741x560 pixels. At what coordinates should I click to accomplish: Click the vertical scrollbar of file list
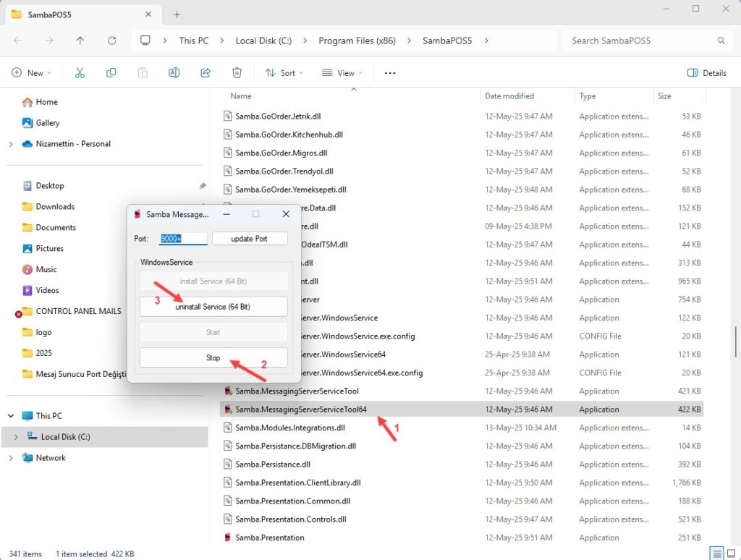[735, 341]
